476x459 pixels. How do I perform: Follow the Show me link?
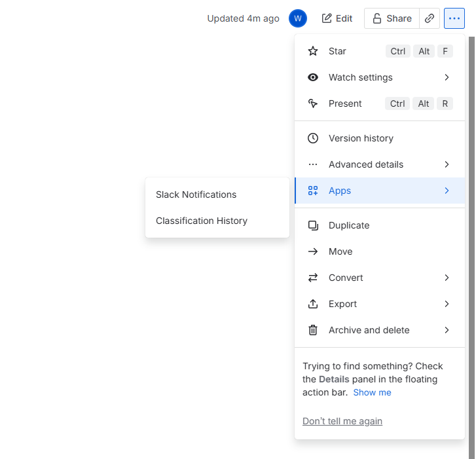point(372,392)
